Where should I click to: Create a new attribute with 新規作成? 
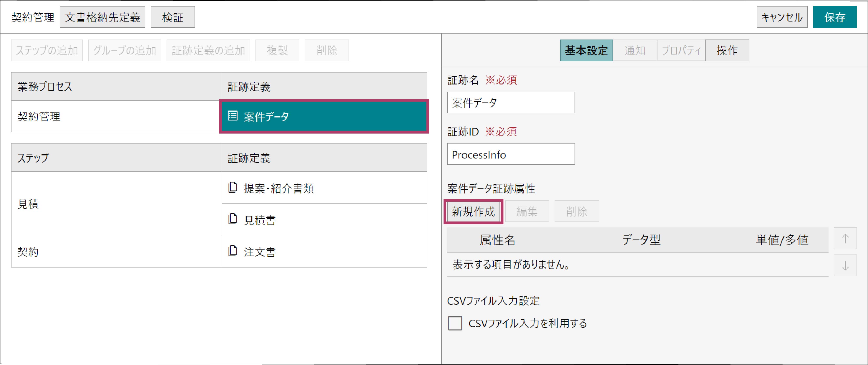tap(473, 211)
